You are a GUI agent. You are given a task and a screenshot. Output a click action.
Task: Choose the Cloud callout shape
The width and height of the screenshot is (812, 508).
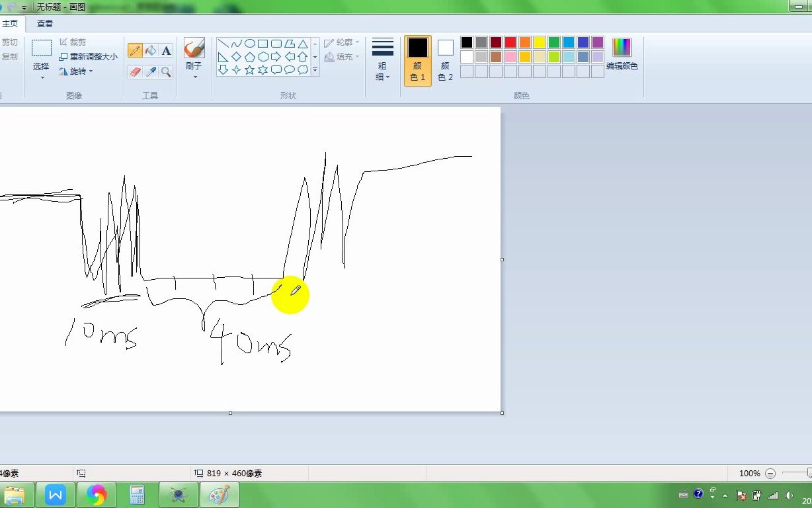point(303,69)
